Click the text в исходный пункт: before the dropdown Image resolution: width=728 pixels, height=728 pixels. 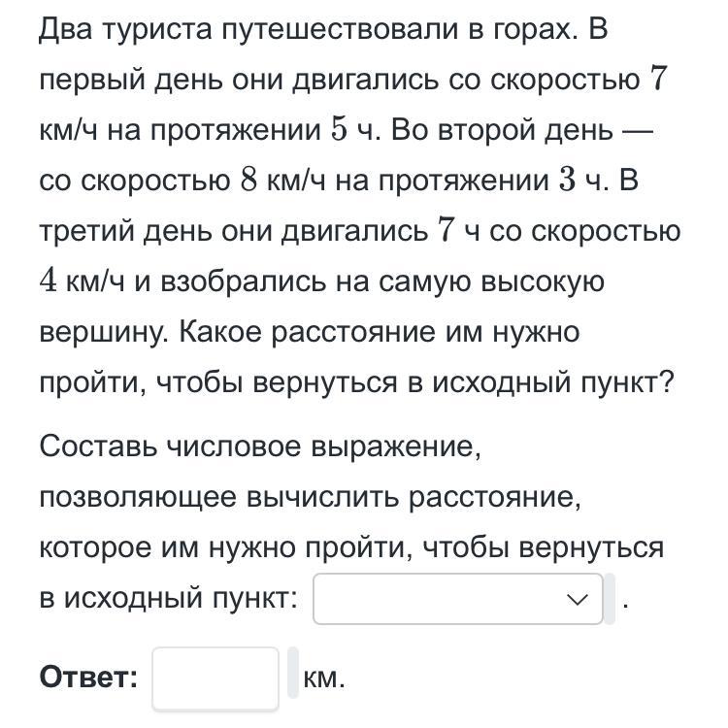(169, 599)
